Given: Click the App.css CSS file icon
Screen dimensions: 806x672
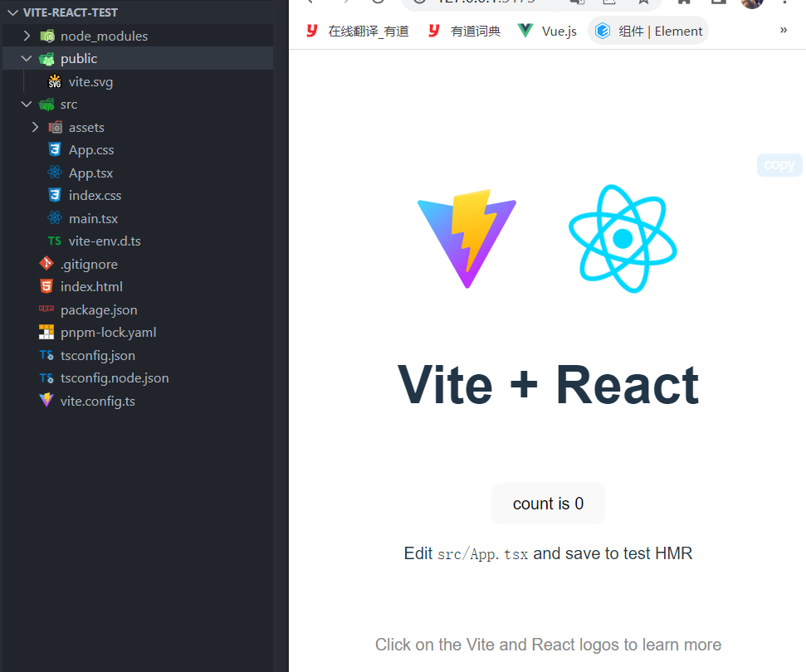Looking at the screenshot, I should tap(55, 149).
